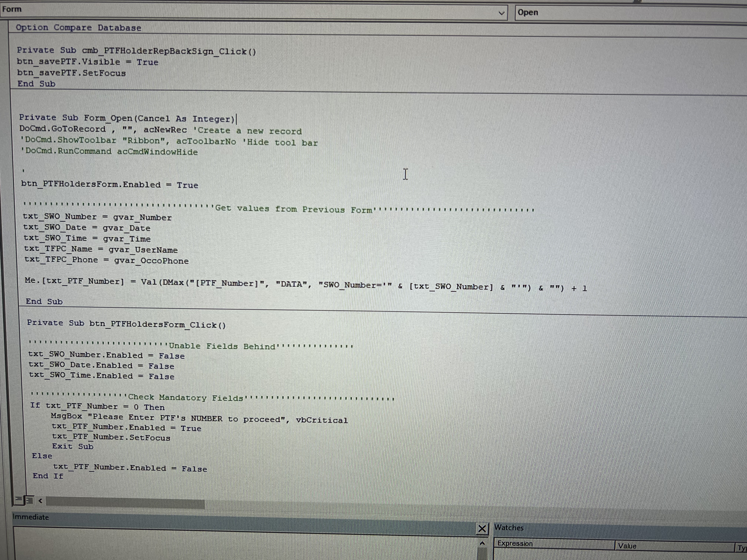Image resolution: width=747 pixels, height=560 pixels.
Task: Click the code pane left scroll arrow
Action: (41, 501)
